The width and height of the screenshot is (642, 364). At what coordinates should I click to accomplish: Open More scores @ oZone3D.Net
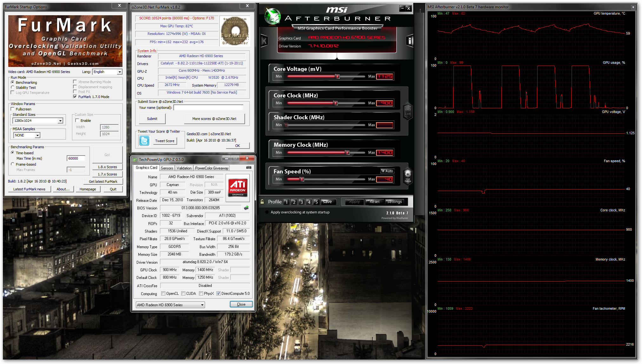(214, 119)
